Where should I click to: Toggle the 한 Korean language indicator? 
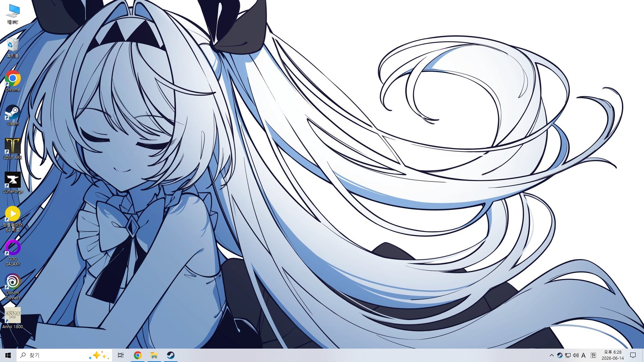coord(593,355)
